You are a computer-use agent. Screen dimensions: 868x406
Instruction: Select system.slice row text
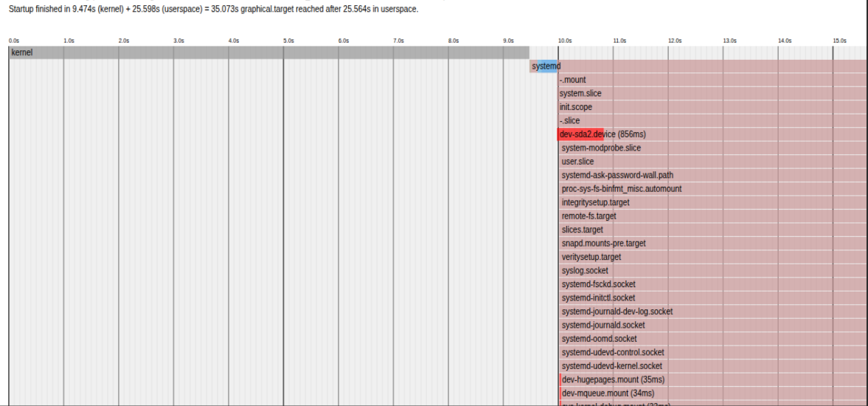(x=580, y=94)
